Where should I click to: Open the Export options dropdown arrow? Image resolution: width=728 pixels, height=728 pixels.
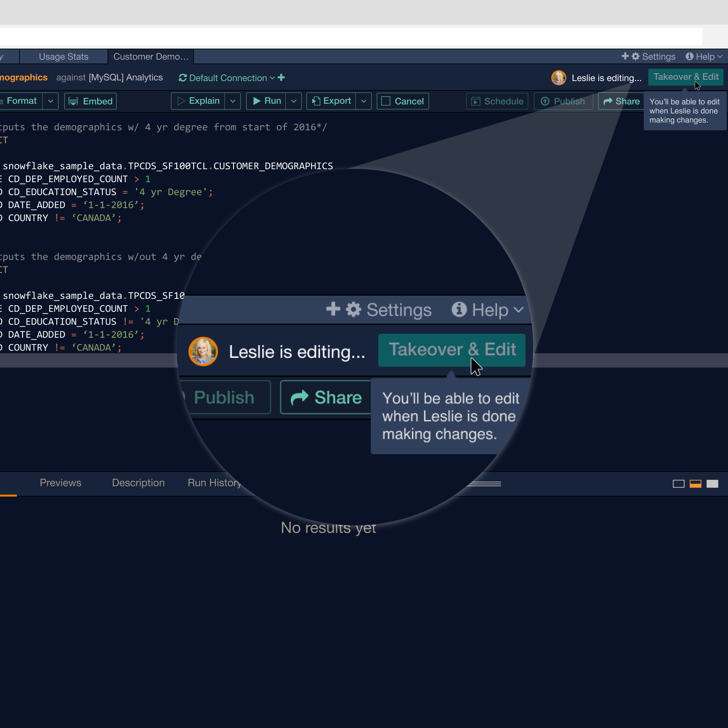coord(364,101)
